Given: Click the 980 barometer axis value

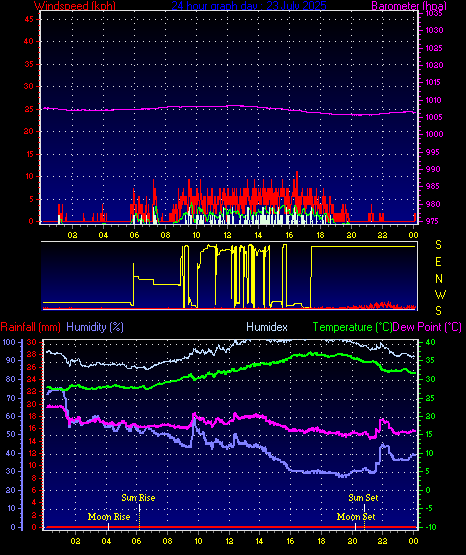Looking at the screenshot, I should [x=433, y=204].
